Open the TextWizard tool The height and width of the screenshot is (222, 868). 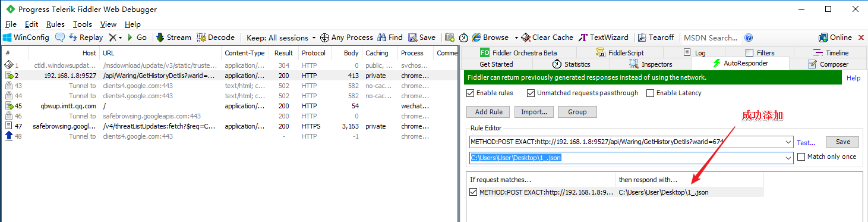click(604, 37)
